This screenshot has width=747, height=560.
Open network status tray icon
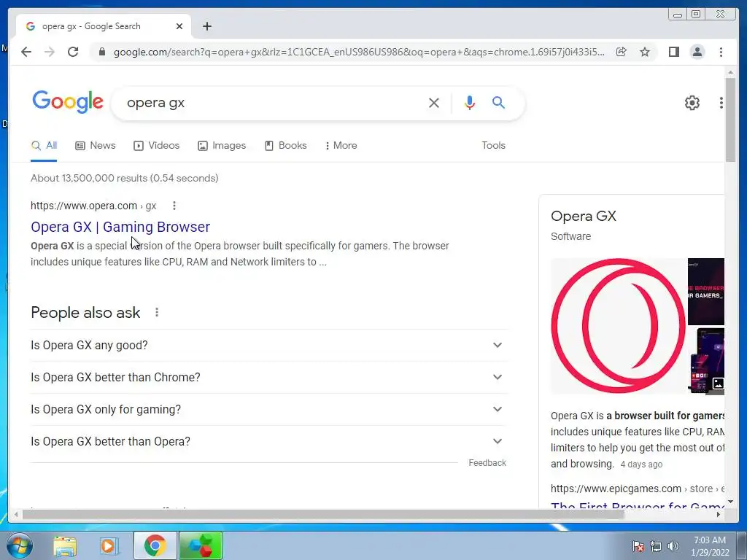point(656,546)
